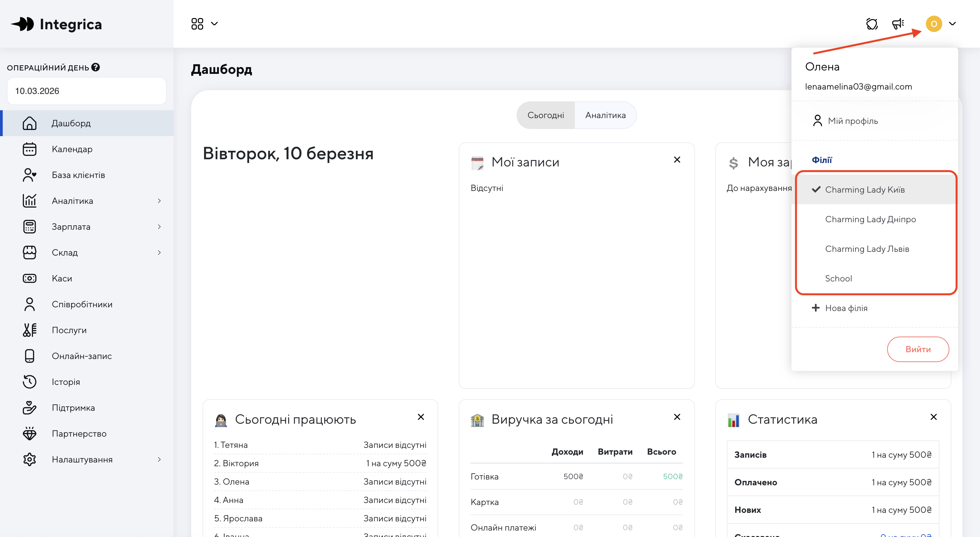Select checked branch Charming Lady Київ
This screenshot has width=980, height=537.
click(864, 190)
